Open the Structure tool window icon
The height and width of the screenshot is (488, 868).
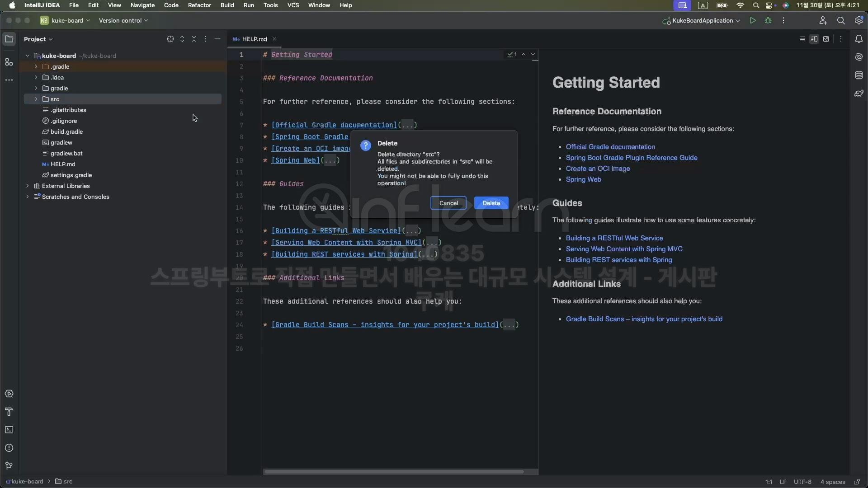[9, 62]
